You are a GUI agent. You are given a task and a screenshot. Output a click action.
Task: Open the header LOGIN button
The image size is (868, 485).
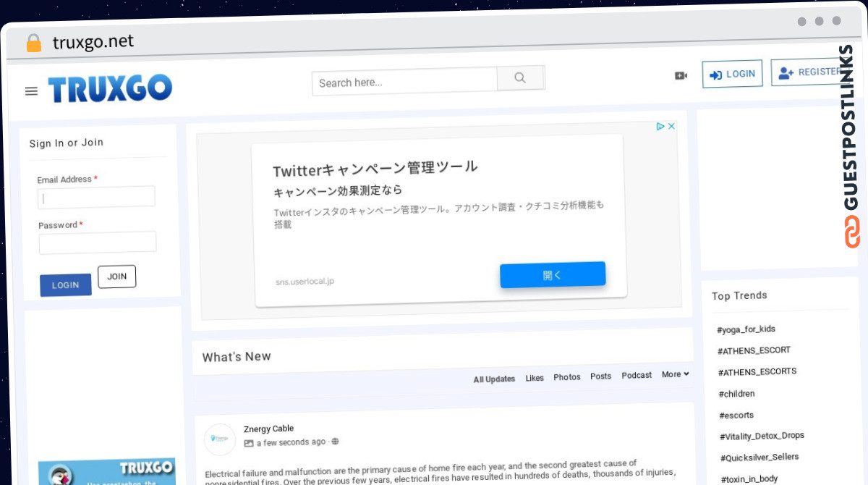click(732, 74)
